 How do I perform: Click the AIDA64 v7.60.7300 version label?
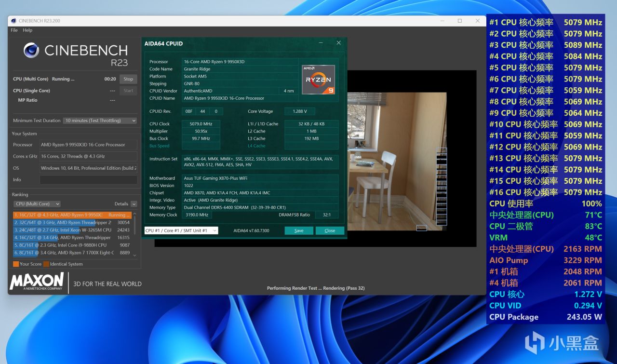click(x=251, y=230)
